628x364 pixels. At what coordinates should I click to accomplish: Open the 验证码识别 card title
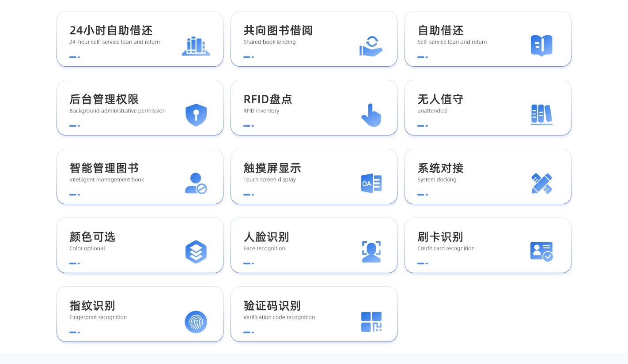[272, 306]
